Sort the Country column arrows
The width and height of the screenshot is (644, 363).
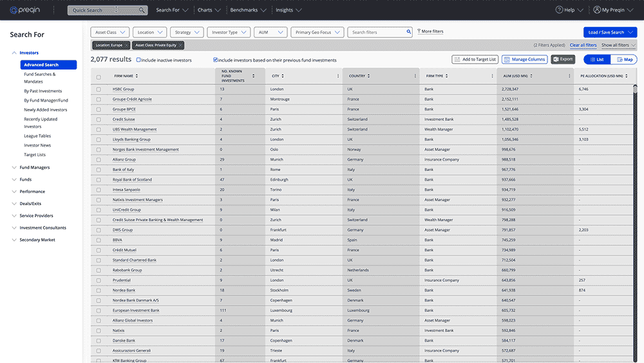(368, 76)
